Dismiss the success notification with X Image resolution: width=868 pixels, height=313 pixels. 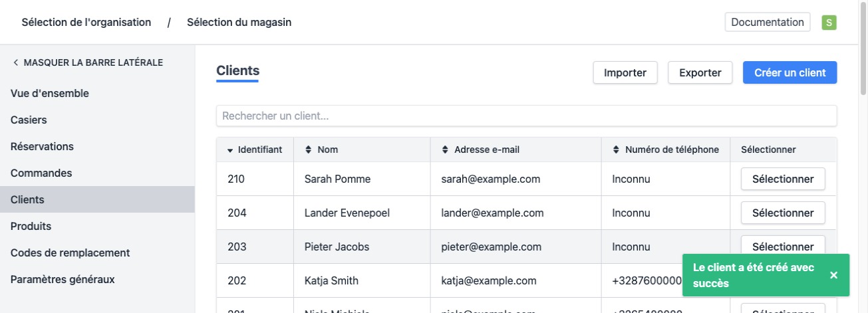click(x=833, y=275)
